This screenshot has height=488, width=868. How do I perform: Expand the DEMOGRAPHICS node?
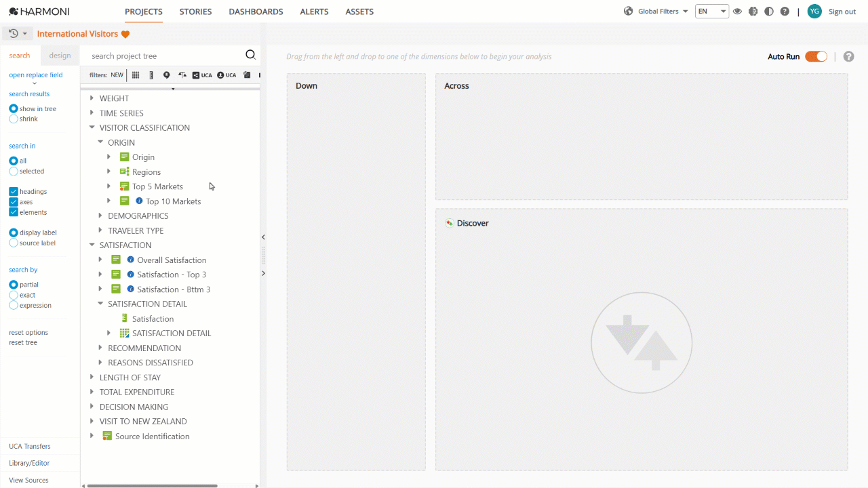[x=100, y=216]
